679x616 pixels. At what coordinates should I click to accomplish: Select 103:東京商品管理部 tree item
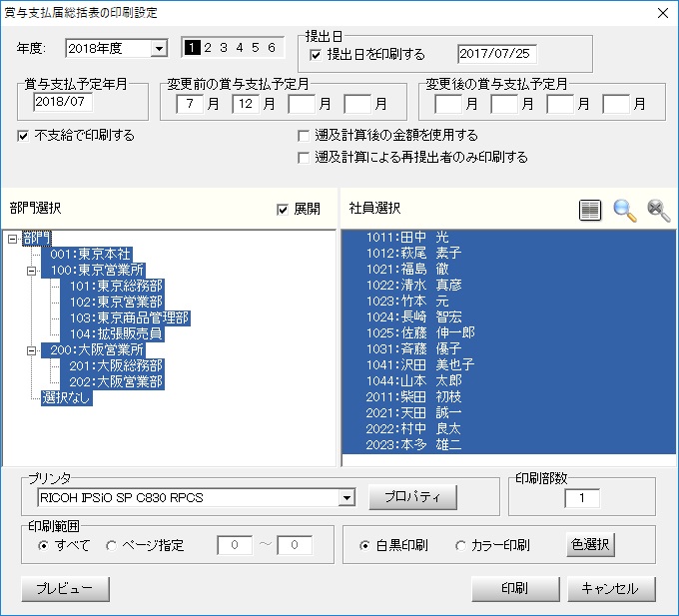point(125,318)
